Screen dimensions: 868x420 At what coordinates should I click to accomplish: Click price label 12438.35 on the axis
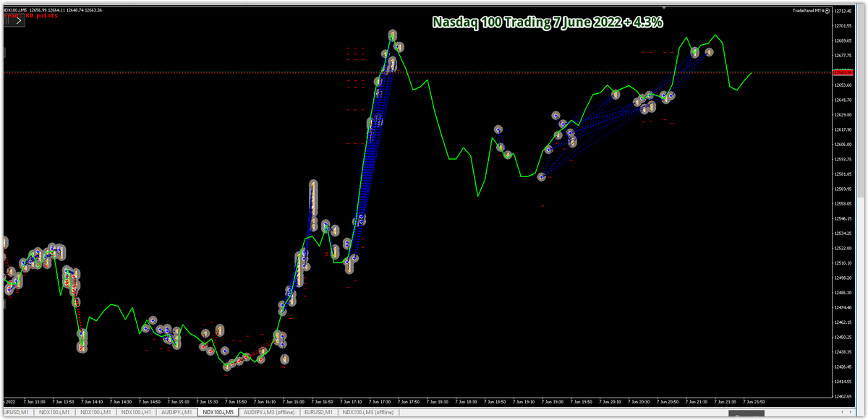tap(842, 352)
